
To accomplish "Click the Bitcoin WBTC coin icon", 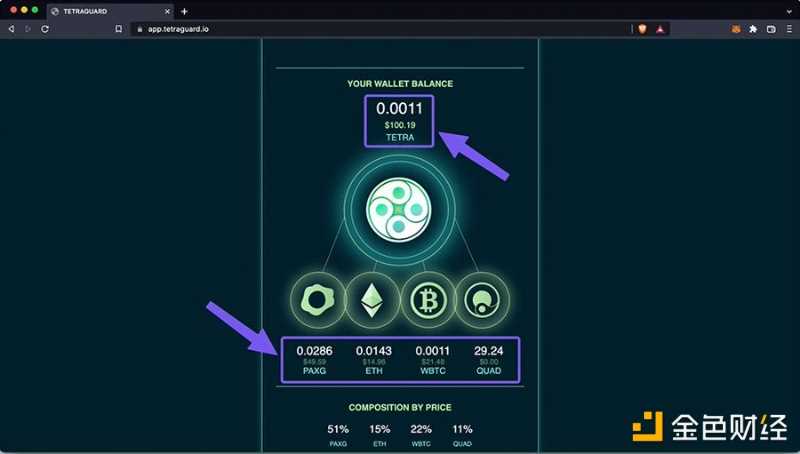I will 428,299.
